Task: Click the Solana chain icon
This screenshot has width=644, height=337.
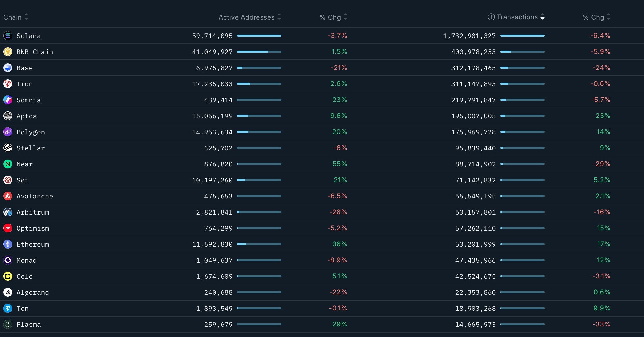Action: click(x=8, y=35)
